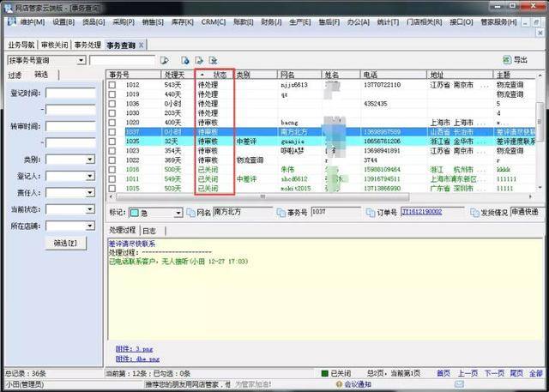Click the 全部 show all link
549x392 pixels.
point(536,373)
